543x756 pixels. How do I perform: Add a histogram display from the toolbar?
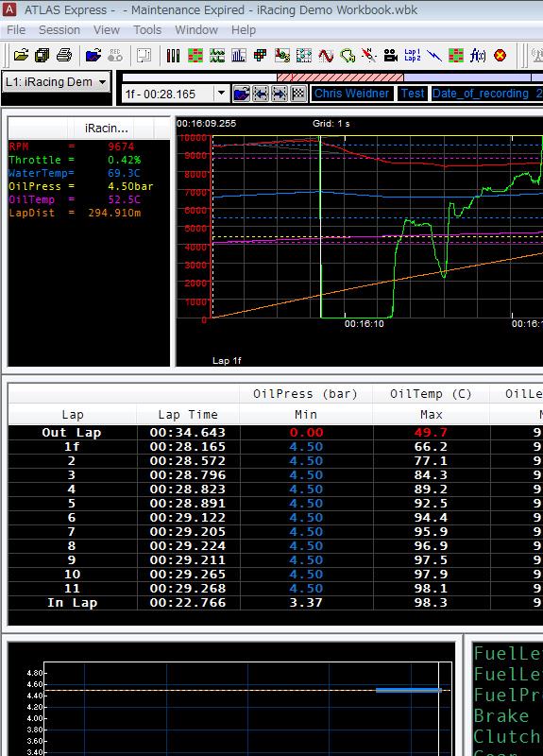[239, 56]
